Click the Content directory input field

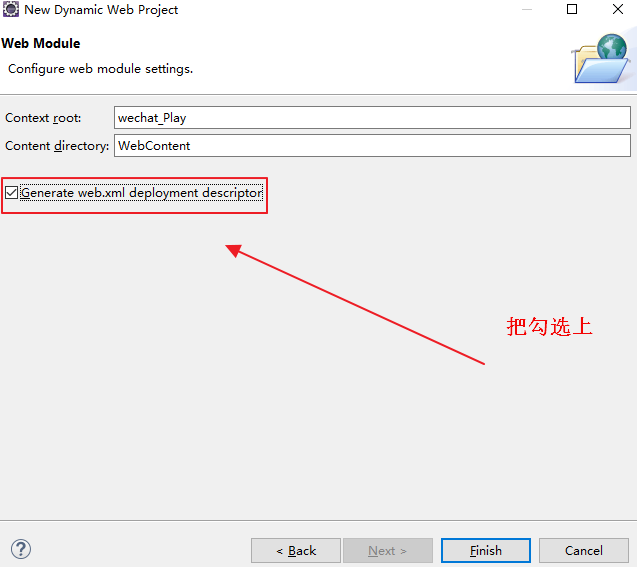[x=372, y=145]
